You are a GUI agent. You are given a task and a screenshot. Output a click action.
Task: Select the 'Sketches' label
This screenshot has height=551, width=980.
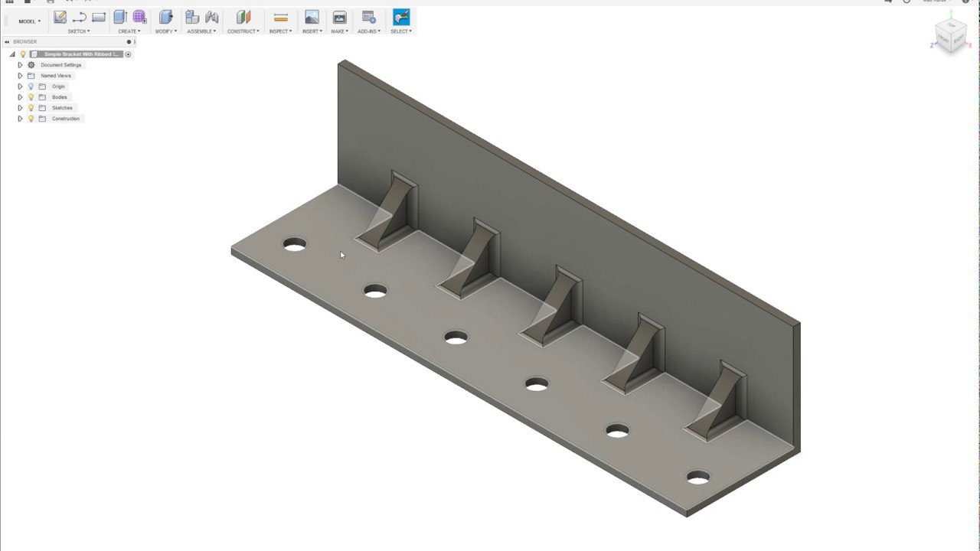[62, 108]
